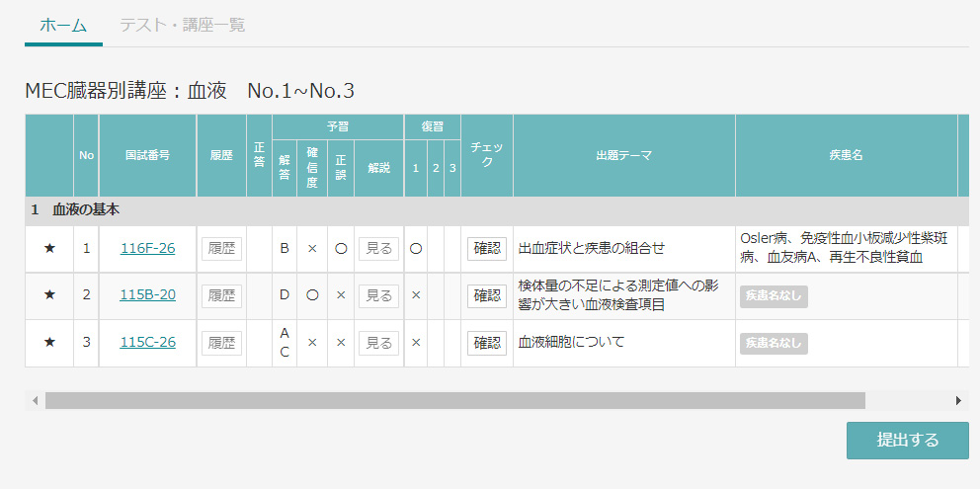Click the star icon for question 115C-26
The height and width of the screenshot is (489, 980).
(x=50, y=343)
